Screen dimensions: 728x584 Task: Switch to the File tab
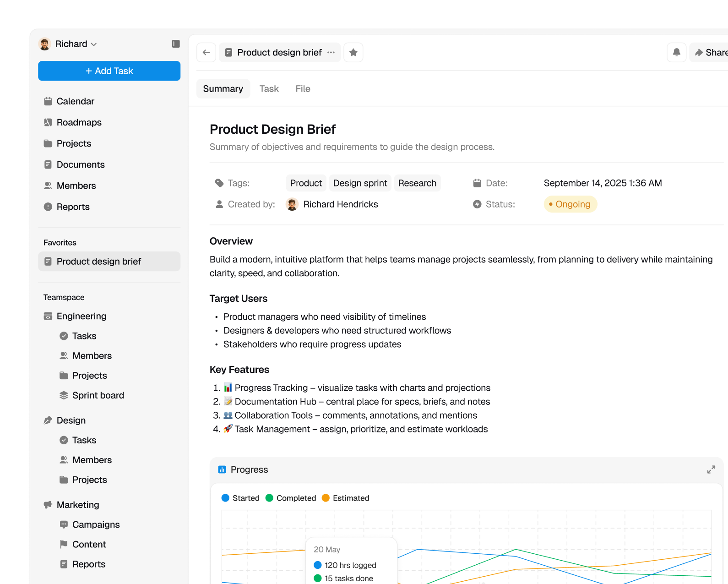pos(303,89)
